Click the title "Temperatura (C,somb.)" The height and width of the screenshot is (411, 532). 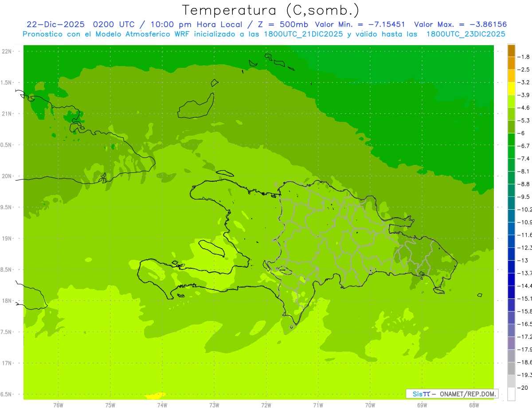271,10
